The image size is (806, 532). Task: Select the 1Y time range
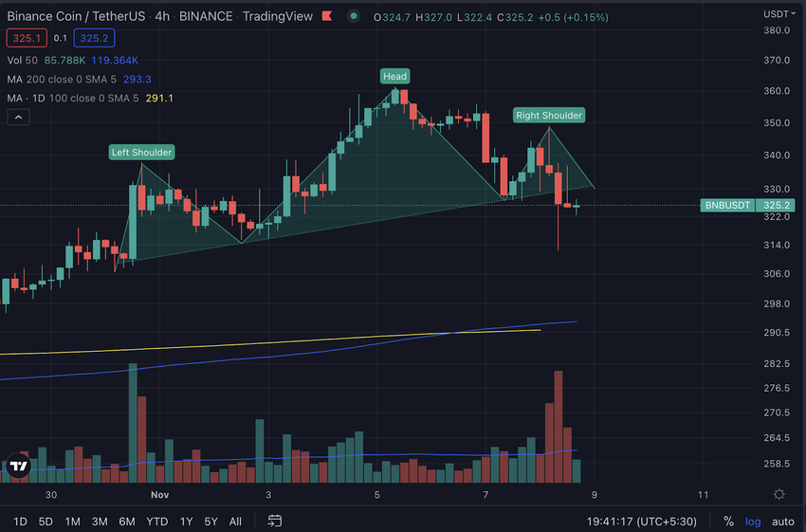click(x=186, y=522)
